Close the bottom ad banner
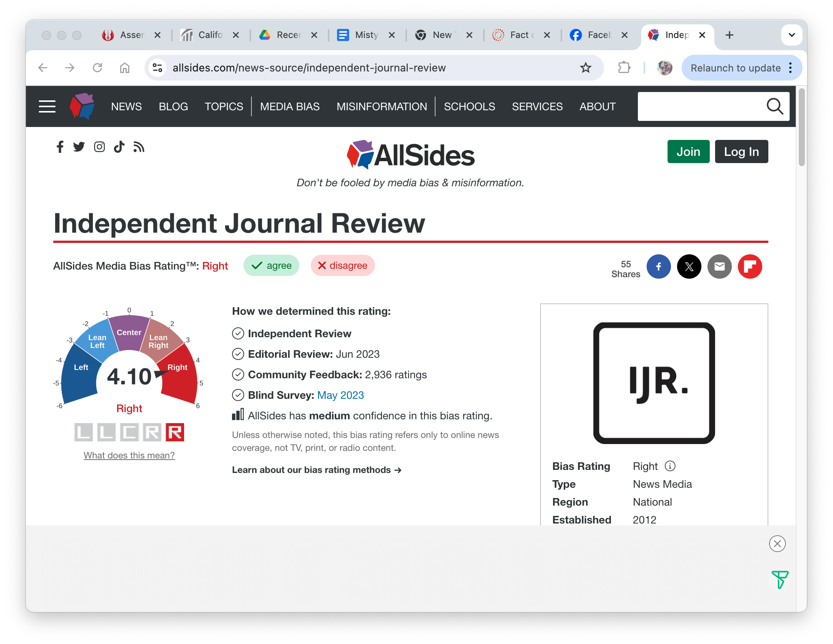833x644 pixels. (777, 543)
